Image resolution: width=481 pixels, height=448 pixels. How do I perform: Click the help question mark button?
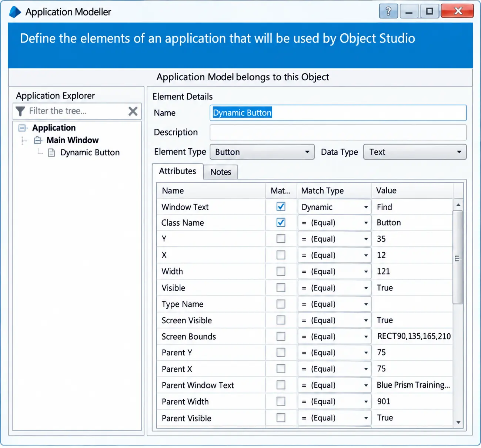[x=388, y=11]
